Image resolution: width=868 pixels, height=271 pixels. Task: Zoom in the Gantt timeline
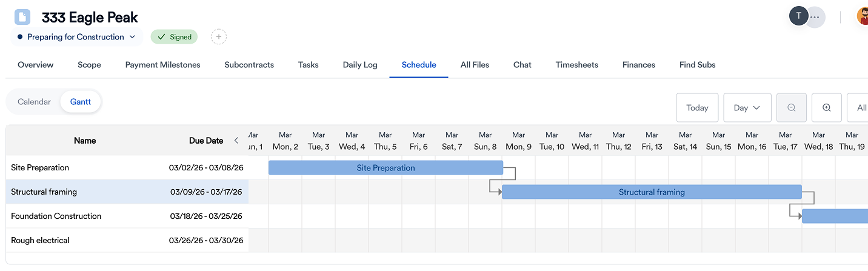(x=827, y=108)
